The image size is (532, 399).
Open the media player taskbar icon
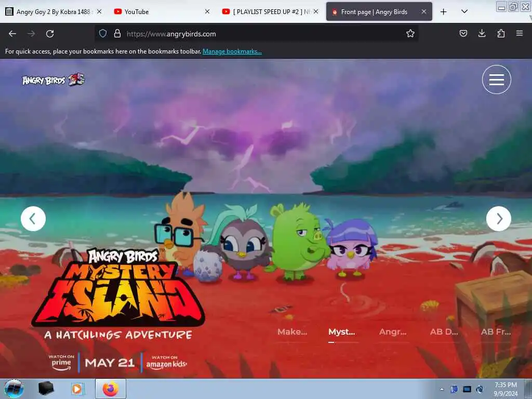click(x=77, y=389)
